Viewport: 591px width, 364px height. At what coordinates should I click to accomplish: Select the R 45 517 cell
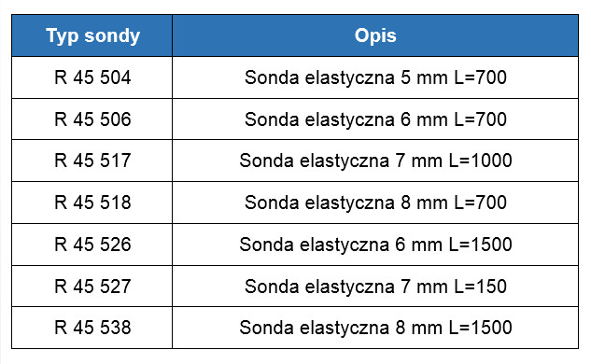tap(92, 161)
